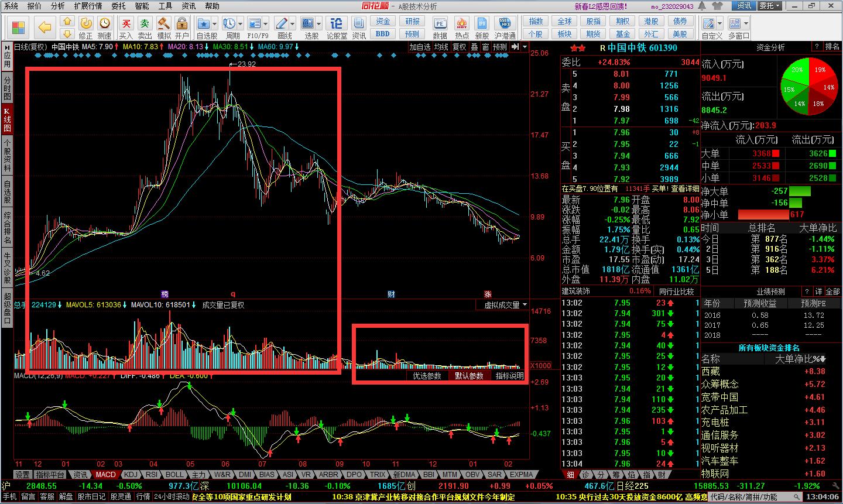Image resolution: width=843 pixels, height=504 pixels.
Task: Click the 美股 market button
Action: (x=680, y=34)
